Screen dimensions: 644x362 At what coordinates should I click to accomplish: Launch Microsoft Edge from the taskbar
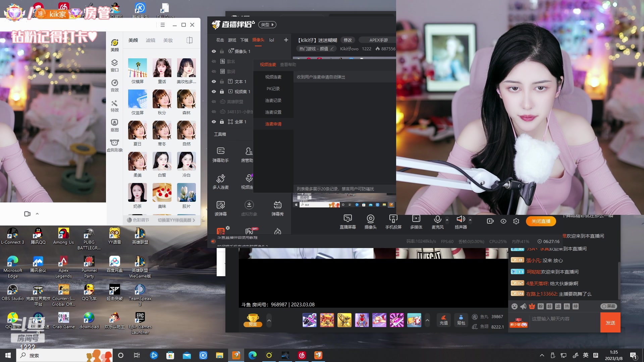pos(253,355)
